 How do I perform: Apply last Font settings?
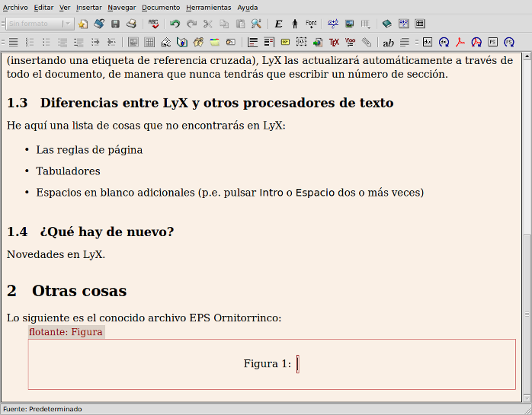311,24
